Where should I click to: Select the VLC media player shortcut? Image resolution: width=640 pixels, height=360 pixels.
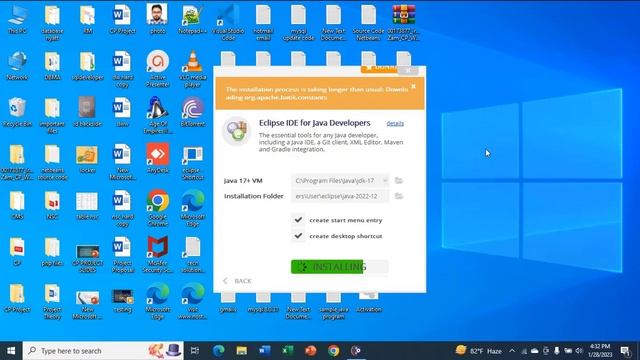(x=193, y=69)
